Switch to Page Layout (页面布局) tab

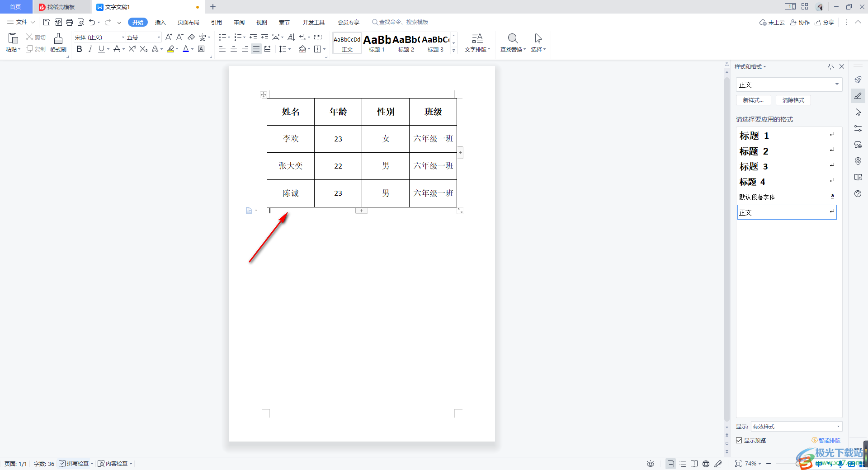pyautogui.click(x=189, y=22)
